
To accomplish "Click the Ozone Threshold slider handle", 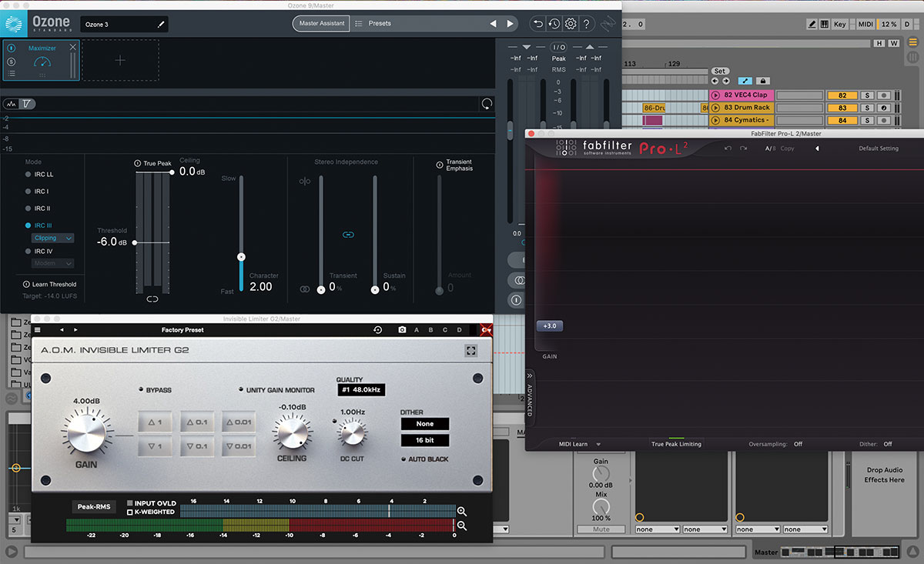I will (135, 242).
